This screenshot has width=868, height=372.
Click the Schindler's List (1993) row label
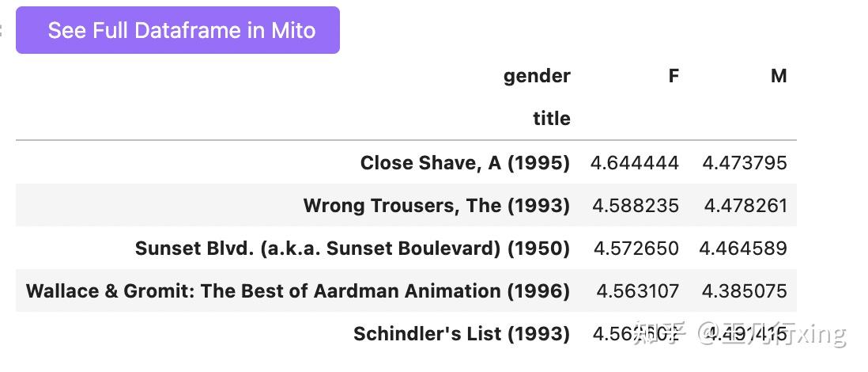click(x=462, y=334)
